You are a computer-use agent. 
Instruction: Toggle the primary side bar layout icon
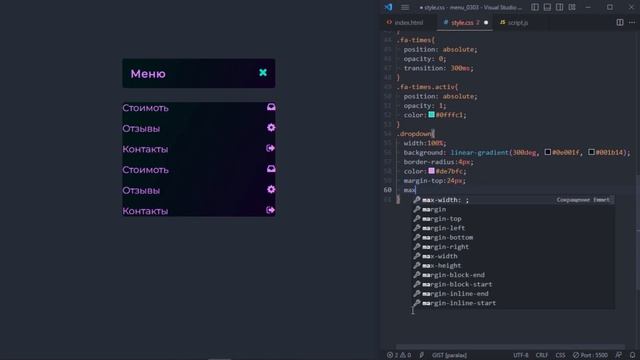535,7
